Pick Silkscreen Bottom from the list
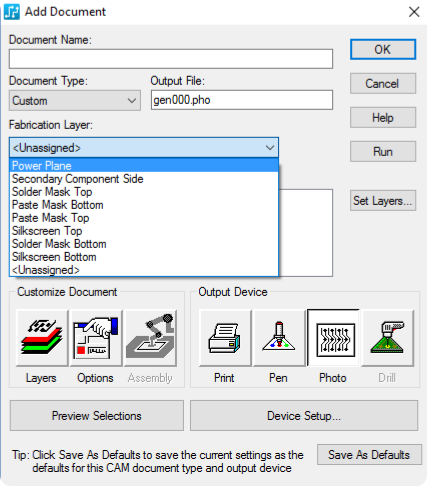Image resolution: width=427 pixels, height=486 pixels. tap(144, 257)
